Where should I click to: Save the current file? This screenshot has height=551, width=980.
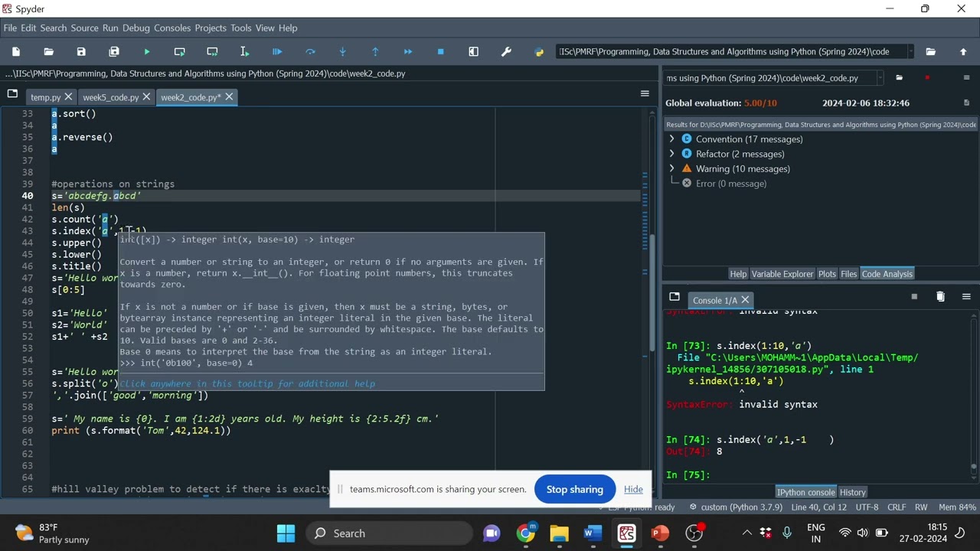[x=81, y=52]
